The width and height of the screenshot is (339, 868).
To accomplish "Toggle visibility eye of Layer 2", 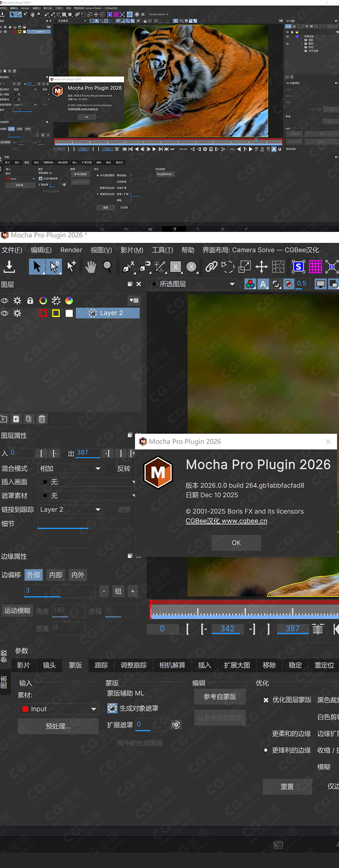I will [x=5, y=313].
